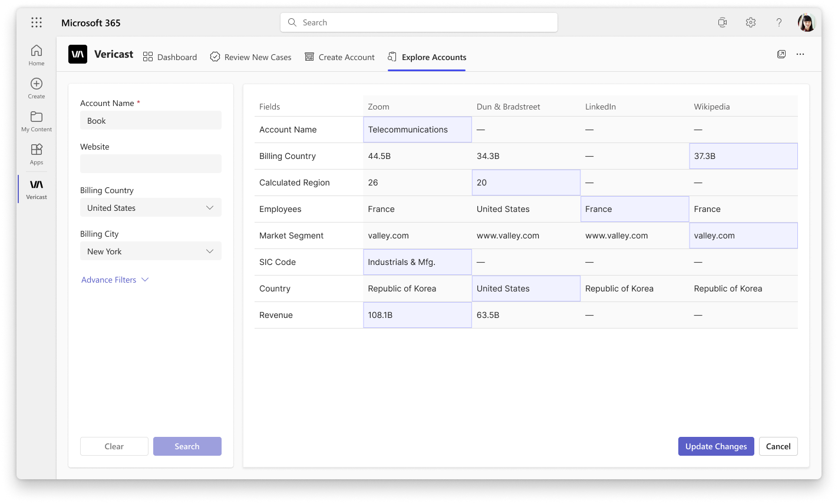Switch to Review New Cases tab
The height and width of the screenshot is (504, 838).
251,57
